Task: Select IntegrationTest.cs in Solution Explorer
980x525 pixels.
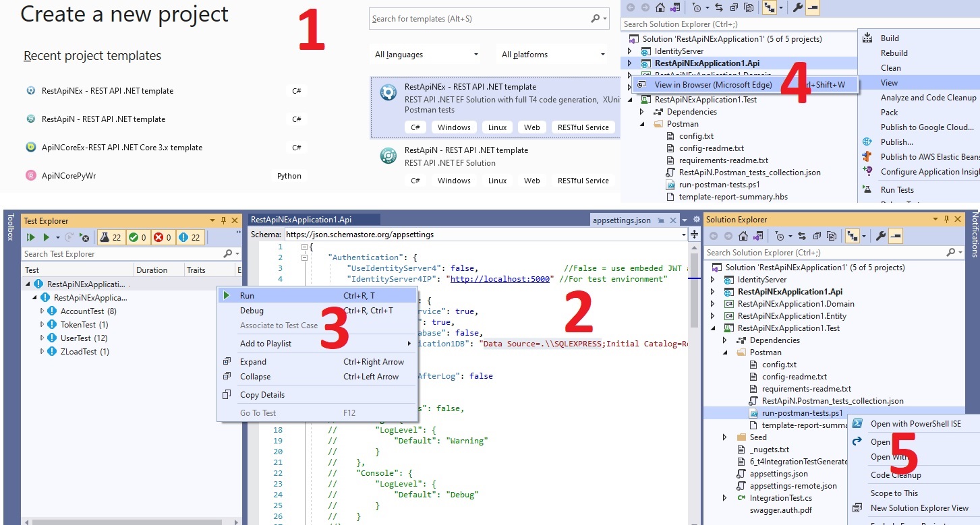Action: click(x=780, y=498)
